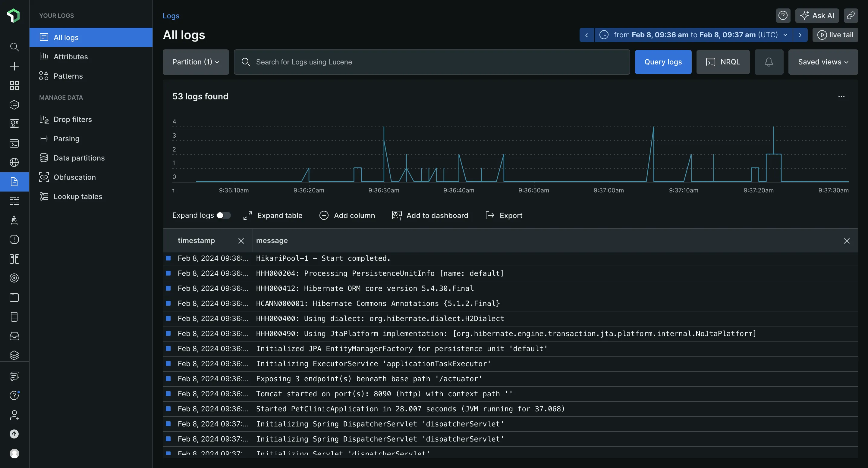Select the inbox icon in the sidebar
The width and height of the screenshot is (868, 468).
[14, 336]
